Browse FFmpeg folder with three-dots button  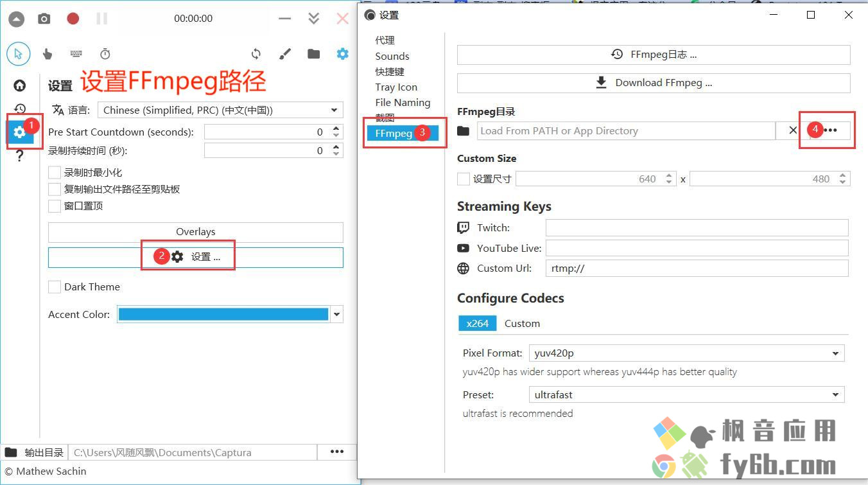coord(830,130)
